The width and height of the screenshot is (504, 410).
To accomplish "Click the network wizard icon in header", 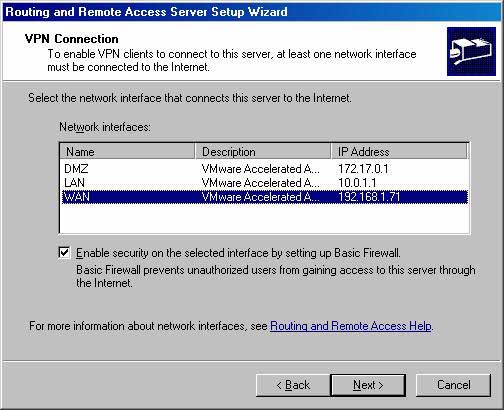I will click(471, 51).
